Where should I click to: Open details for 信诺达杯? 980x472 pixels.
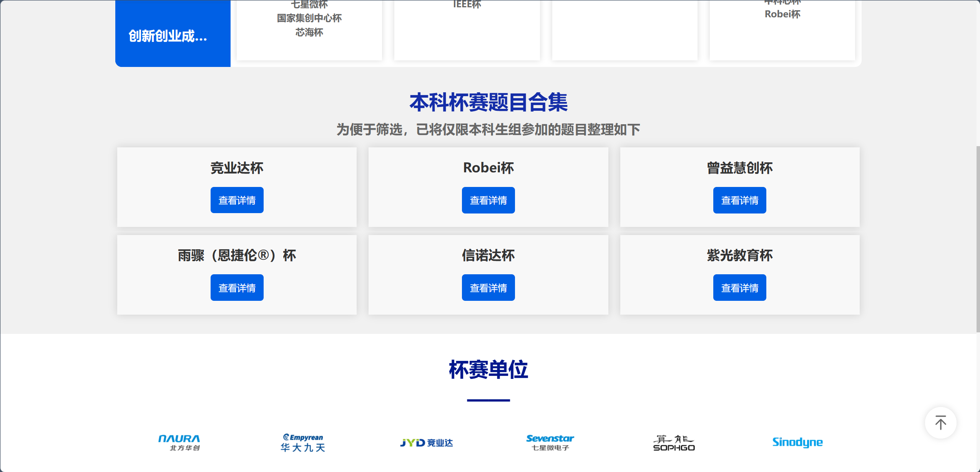[x=488, y=287]
